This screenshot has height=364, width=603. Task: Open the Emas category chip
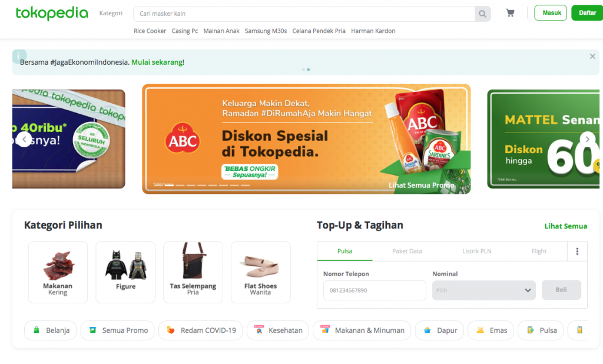[491, 330]
